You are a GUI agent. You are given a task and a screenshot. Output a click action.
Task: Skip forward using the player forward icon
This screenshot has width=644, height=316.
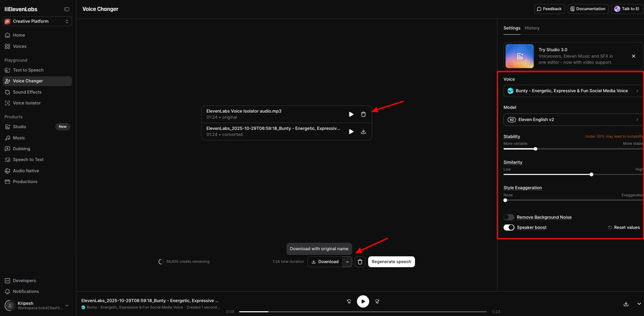377,301
